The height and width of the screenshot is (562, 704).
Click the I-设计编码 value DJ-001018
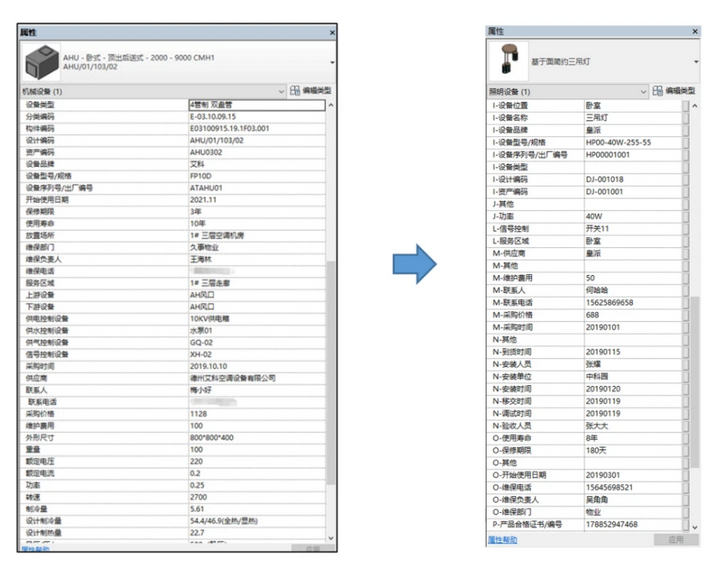(604, 180)
